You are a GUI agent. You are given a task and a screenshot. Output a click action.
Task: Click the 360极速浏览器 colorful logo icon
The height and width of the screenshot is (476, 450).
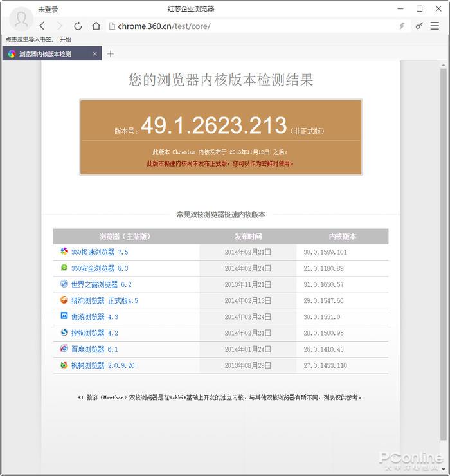coord(64,252)
